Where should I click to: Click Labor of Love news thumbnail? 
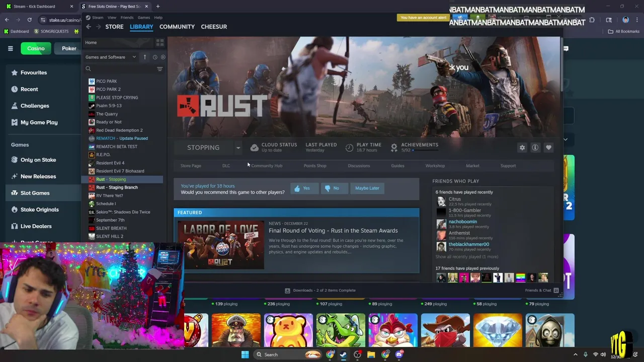(x=221, y=245)
